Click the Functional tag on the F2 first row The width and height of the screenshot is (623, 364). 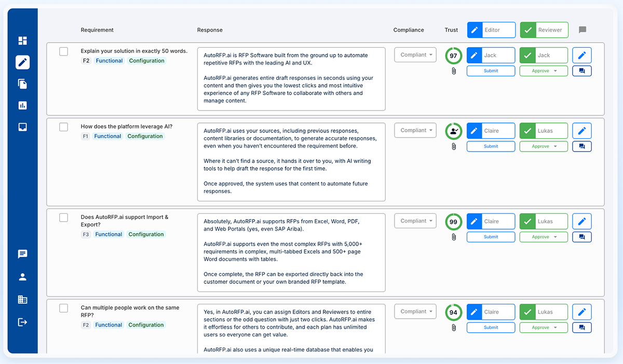tap(109, 61)
